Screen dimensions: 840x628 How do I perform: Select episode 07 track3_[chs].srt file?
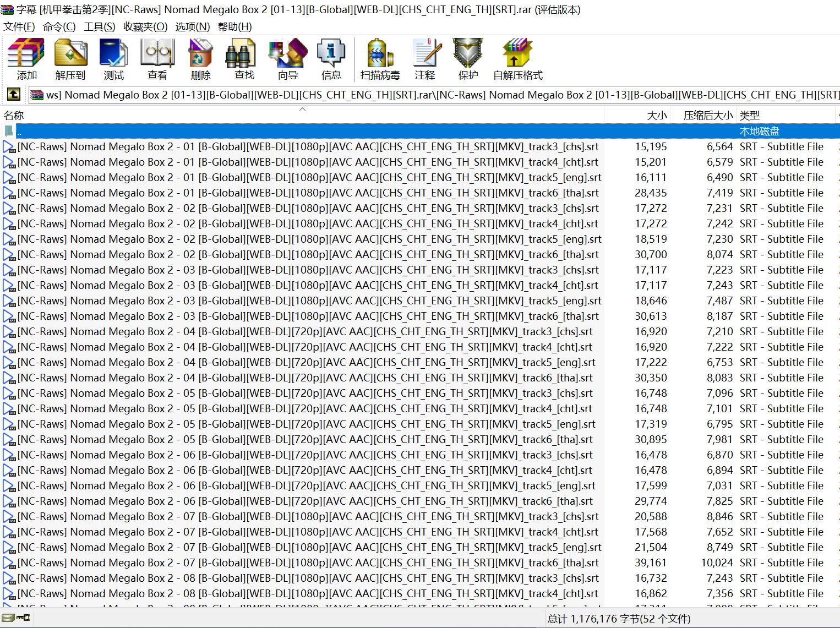pyautogui.click(x=308, y=516)
